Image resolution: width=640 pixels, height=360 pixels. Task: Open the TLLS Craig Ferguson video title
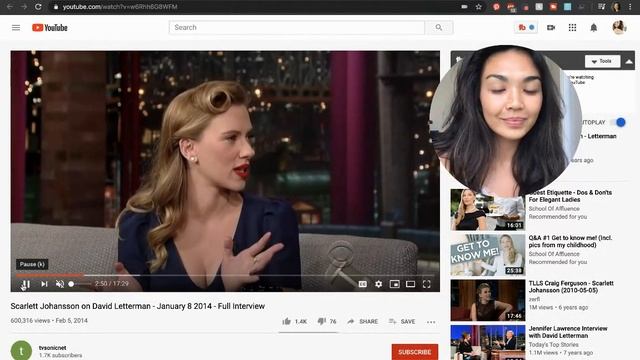[x=571, y=287]
